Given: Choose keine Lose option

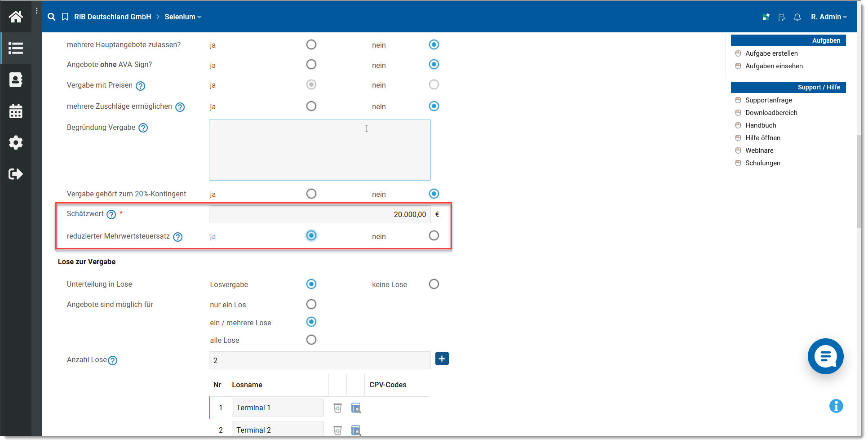Looking at the screenshot, I should (x=434, y=284).
